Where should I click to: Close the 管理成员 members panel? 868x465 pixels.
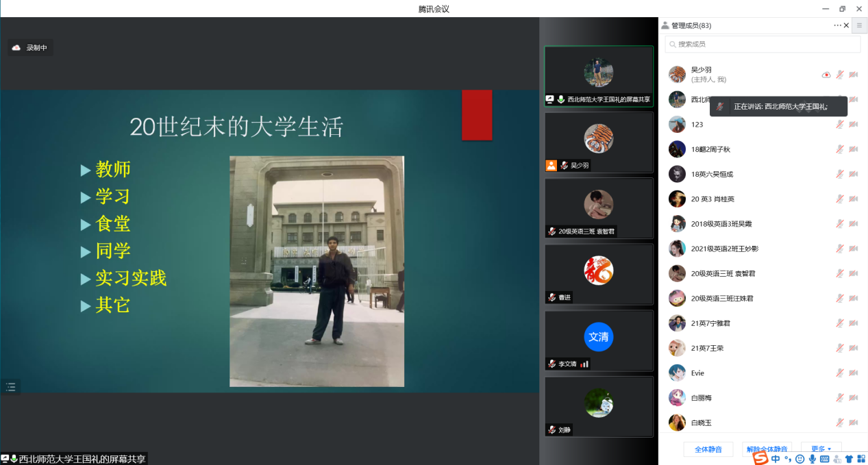pos(847,25)
